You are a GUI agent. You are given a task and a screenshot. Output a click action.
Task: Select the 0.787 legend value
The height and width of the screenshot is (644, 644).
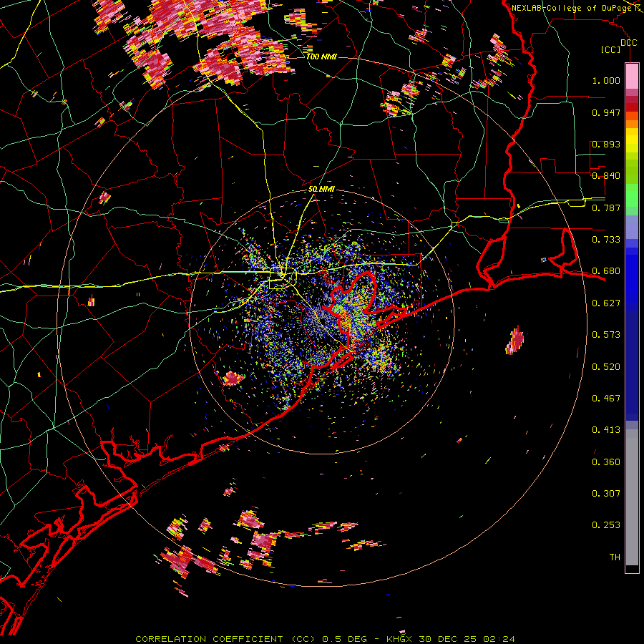(606, 208)
